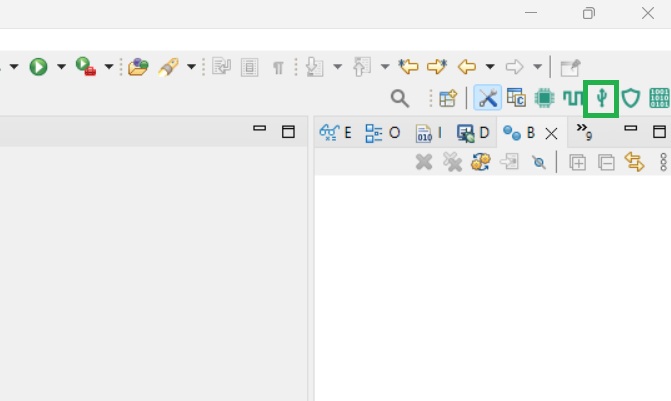671x401 pixels.
Task: Toggle show whitespace characters pilcrow
Action: click(278, 67)
